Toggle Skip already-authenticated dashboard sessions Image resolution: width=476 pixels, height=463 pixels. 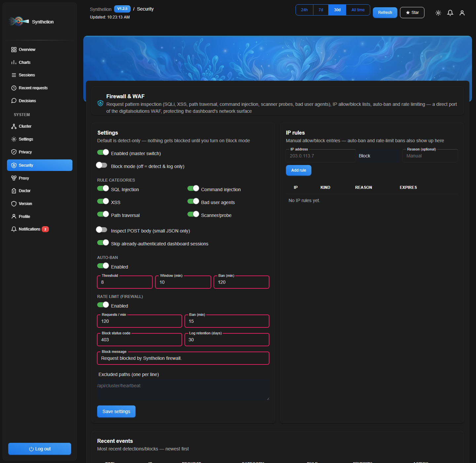103,242
